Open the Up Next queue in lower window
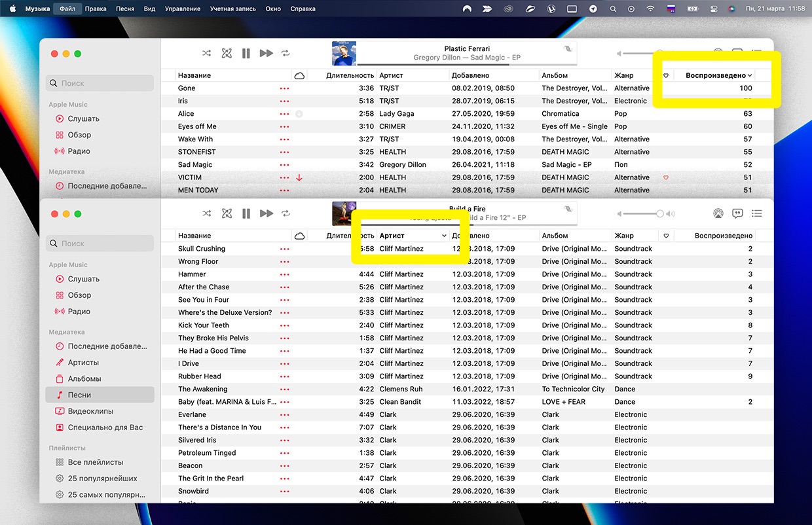Image resolution: width=812 pixels, height=525 pixels. (757, 213)
